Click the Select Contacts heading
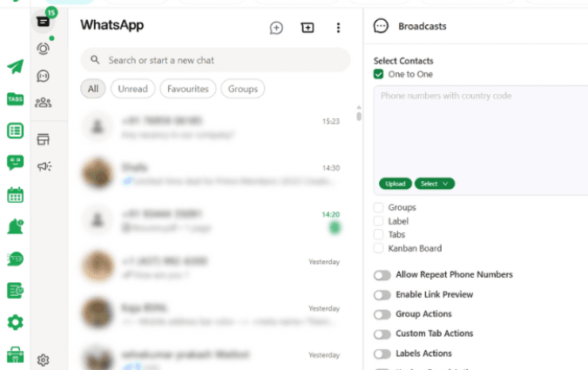Viewport: 588px width, 370px height. (403, 61)
